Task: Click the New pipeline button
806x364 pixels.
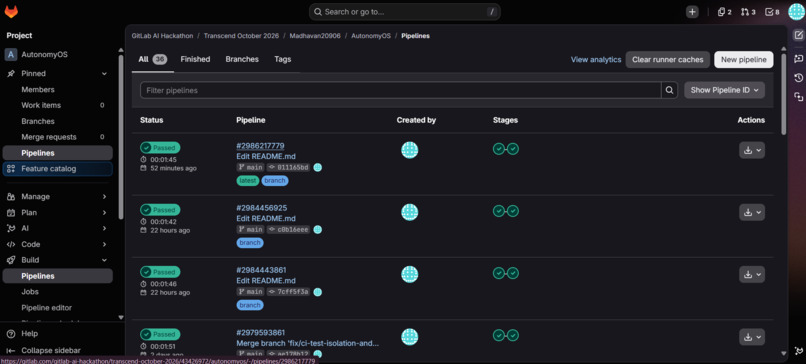Action: [x=743, y=60]
